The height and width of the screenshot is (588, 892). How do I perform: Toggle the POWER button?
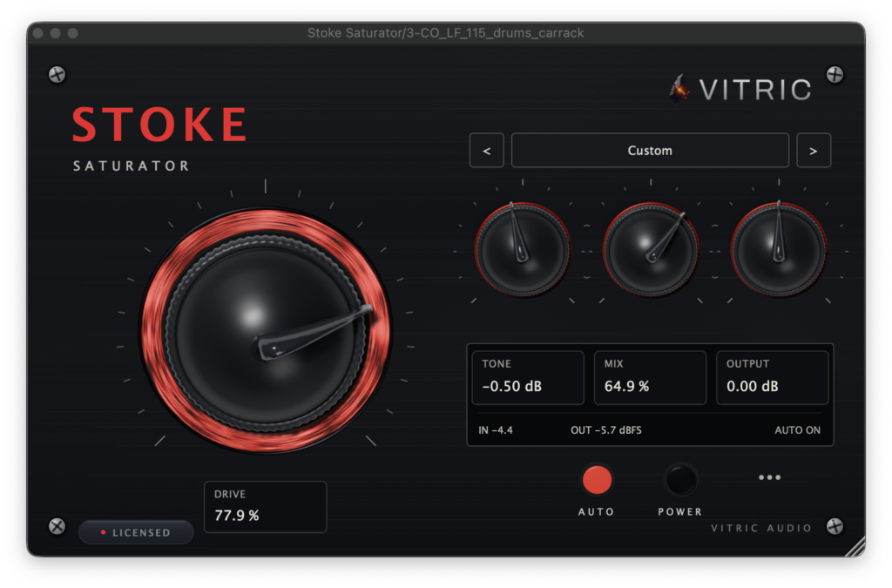point(680,480)
